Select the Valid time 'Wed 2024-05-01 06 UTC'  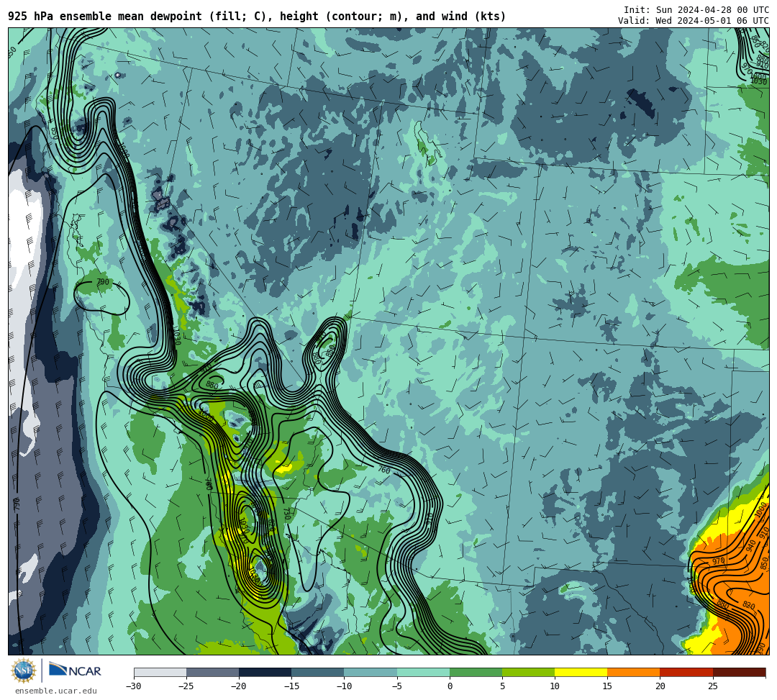coord(712,21)
